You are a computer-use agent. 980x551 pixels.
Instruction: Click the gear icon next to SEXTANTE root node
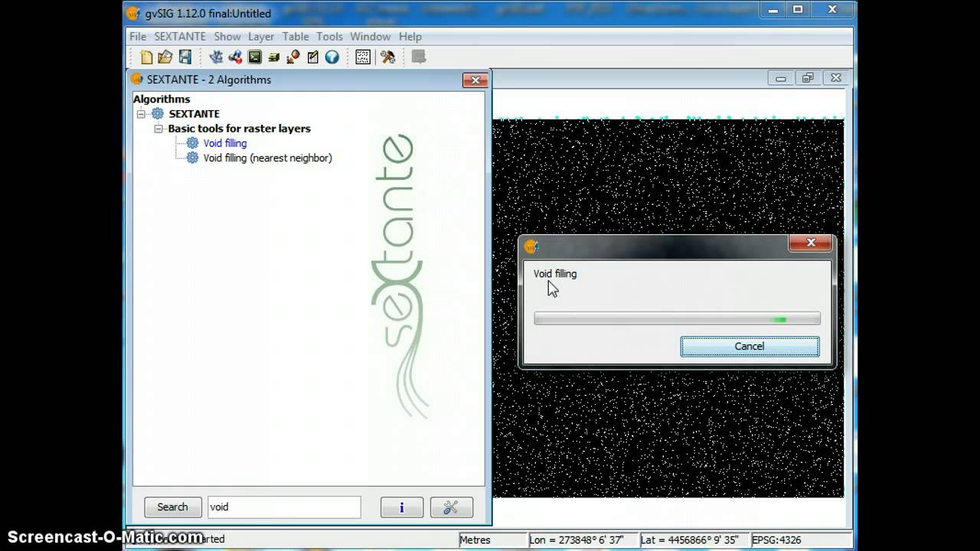(158, 113)
